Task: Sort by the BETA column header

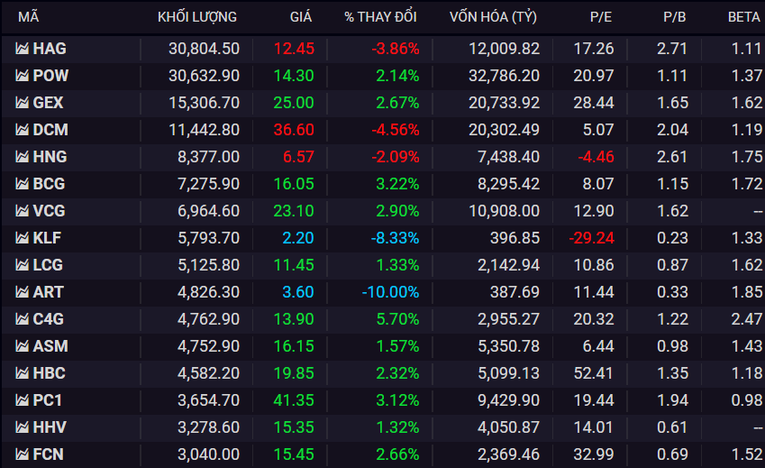Action: point(744,17)
